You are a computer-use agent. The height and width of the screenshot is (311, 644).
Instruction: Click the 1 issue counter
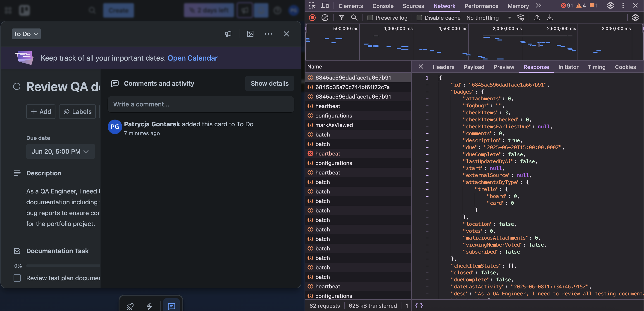(594, 5)
